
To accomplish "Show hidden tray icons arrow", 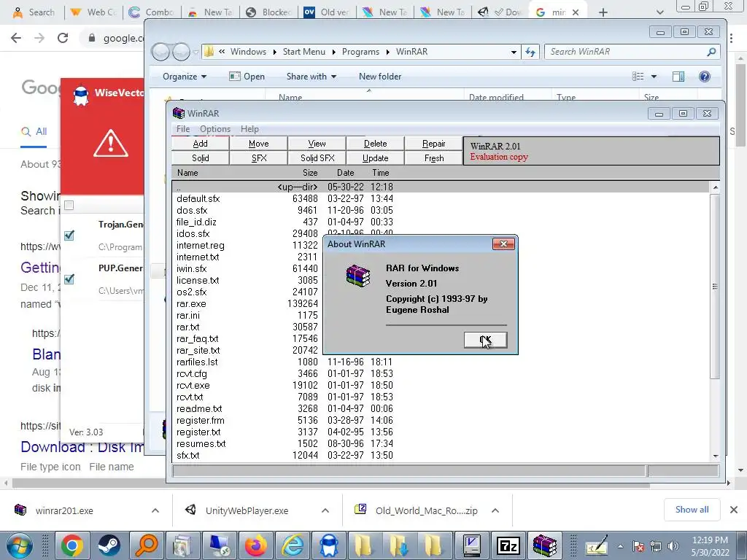I will (620, 546).
